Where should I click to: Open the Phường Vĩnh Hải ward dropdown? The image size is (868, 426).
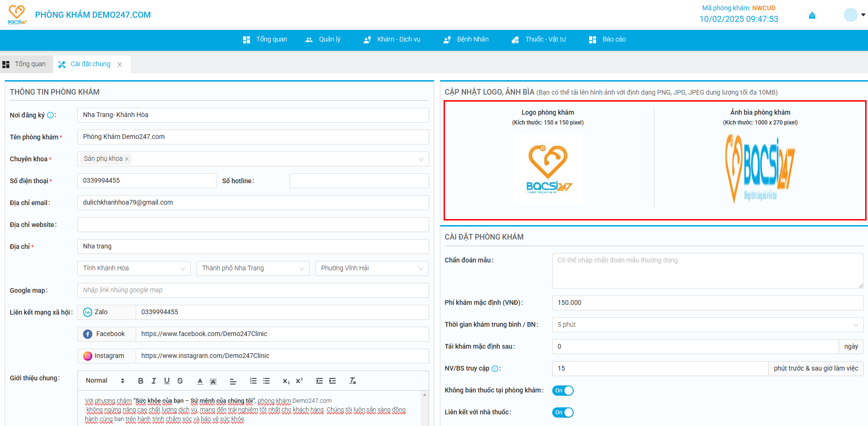[x=372, y=268]
